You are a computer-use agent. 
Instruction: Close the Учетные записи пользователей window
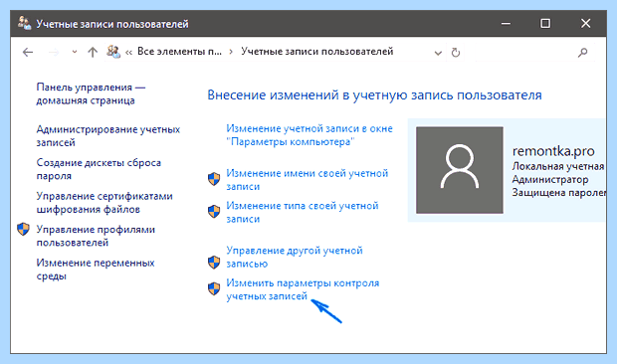(x=585, y=24)
